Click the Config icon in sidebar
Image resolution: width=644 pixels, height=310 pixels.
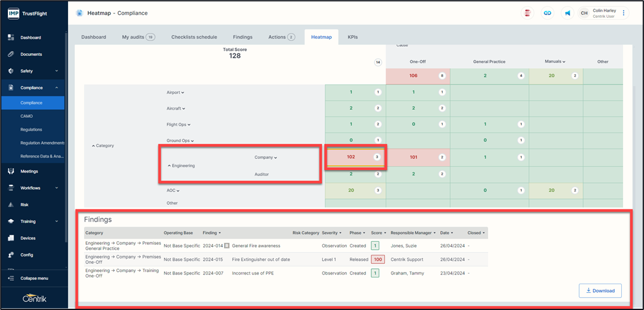[x=11, y=255]
